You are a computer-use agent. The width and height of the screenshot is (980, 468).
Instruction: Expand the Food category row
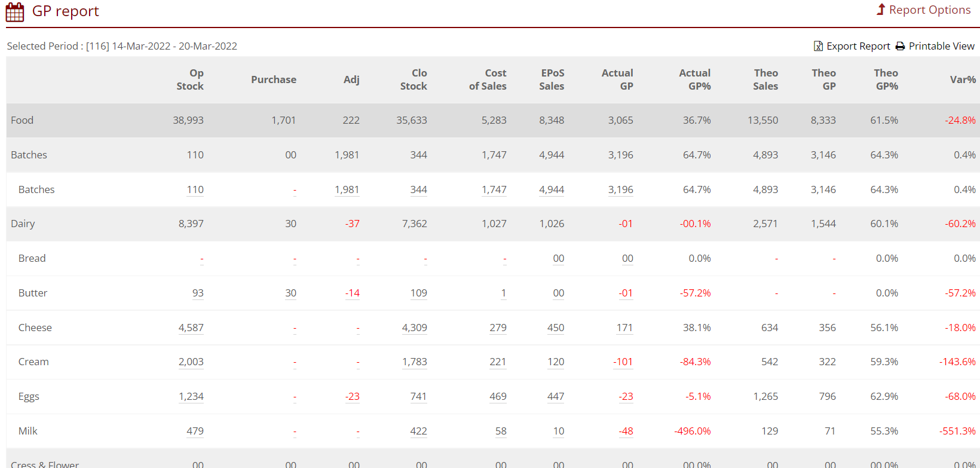22,120
